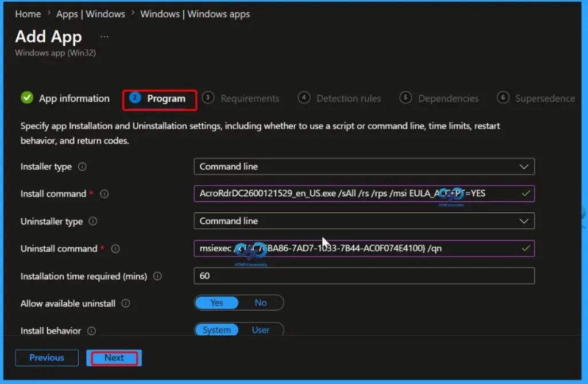Screen dimensions: 588x384
Task: Click the Installation time required field
Action: 364,276
